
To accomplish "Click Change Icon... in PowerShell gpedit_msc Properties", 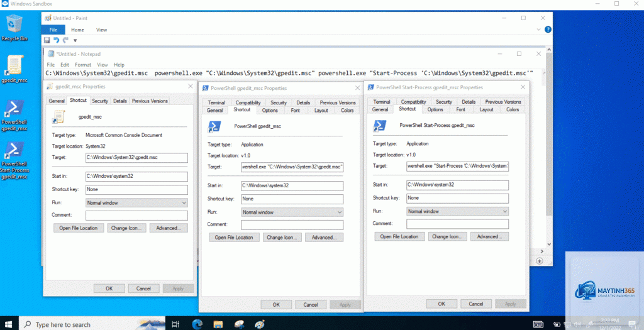I will [281, 237].
